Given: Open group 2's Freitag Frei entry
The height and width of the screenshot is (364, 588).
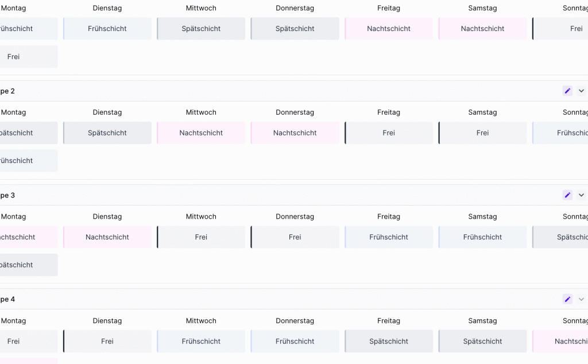Looking at the screenshot, I should (389, 133).
